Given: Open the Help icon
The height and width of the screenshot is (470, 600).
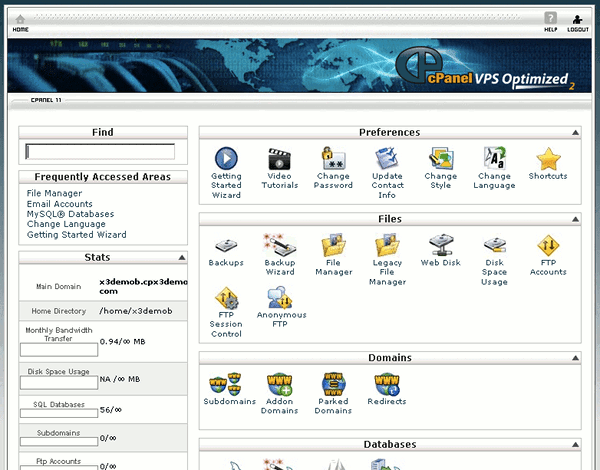Looking at the screenshot, I should click(550, 18).
